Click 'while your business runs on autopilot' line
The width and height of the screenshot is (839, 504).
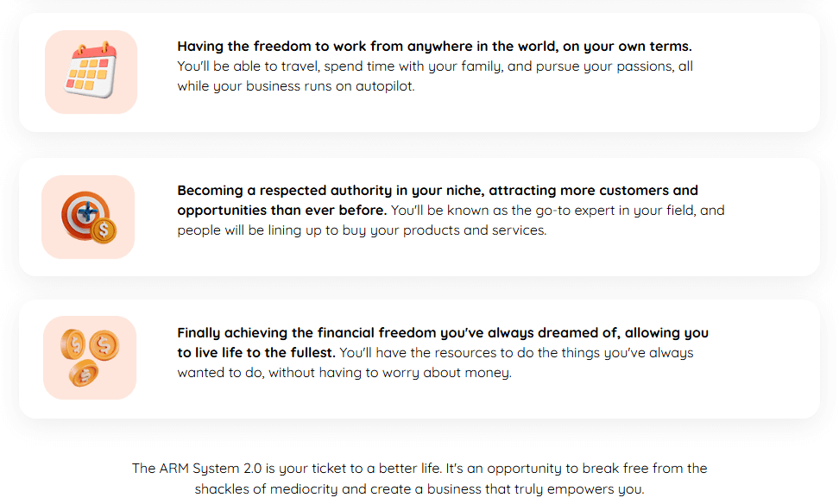click(x=296, y=86)
